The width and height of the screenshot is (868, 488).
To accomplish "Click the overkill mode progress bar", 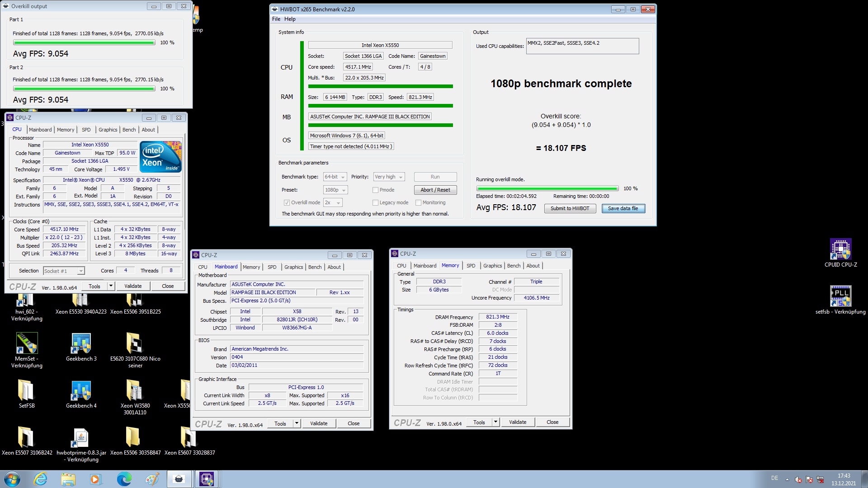I will [547, 188].
